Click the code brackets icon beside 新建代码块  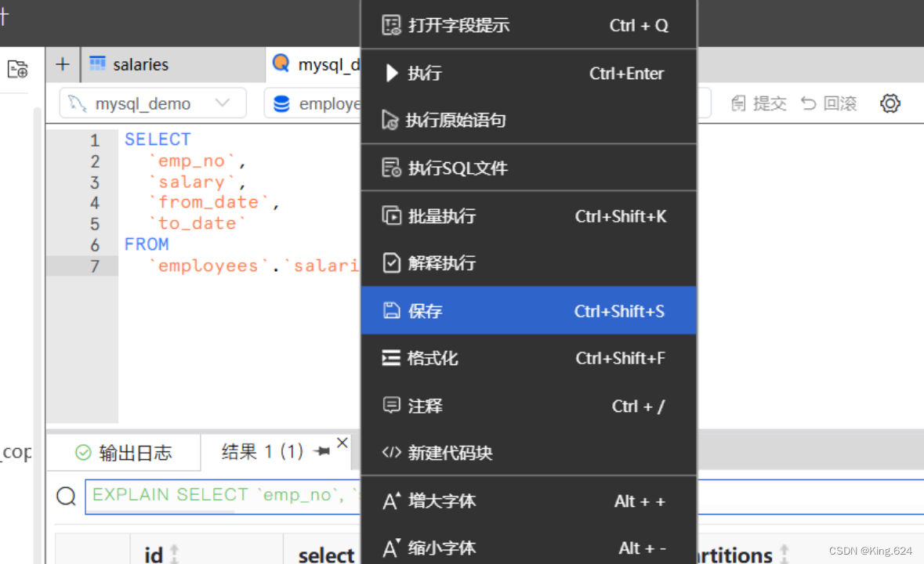(x=391, y=452)
